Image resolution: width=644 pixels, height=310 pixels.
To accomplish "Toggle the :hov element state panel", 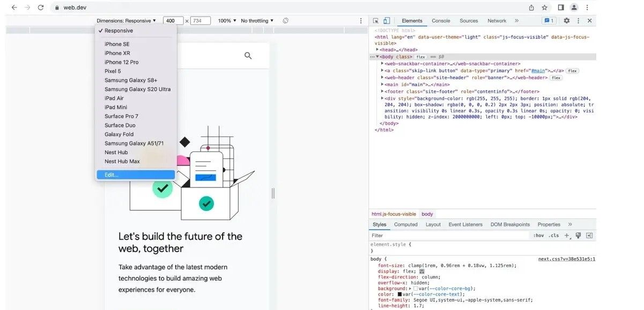I will [x=538, y=236].
